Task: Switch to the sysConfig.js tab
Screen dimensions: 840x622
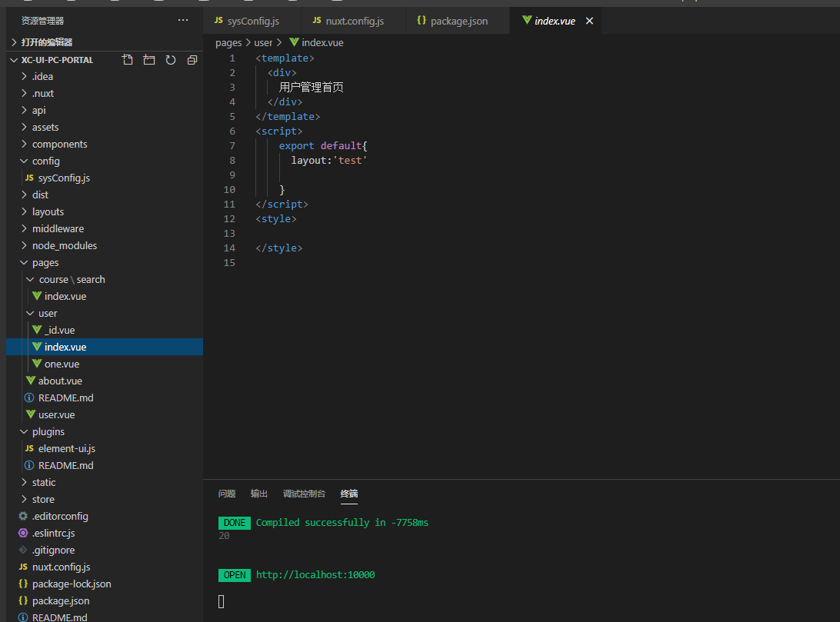Action: point(252,21)
